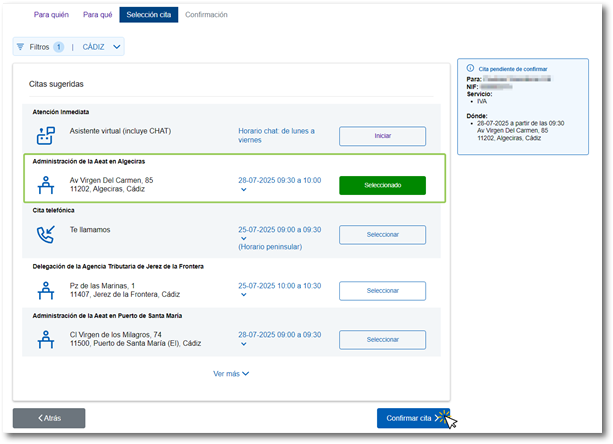Image resolution: width=613 pixels, height=444 pixels.
Task: Go back with the Atrás button
Action: click(x=49, y=418)
